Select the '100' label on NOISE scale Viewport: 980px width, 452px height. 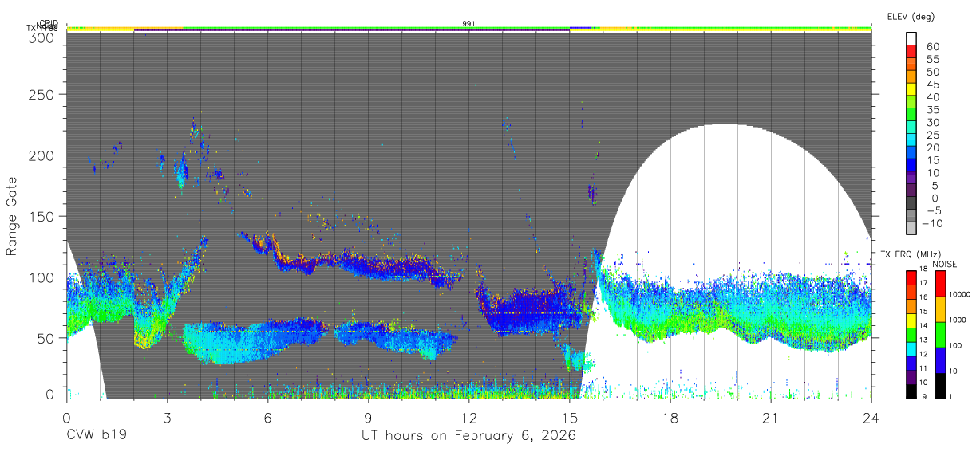[955, 345]
